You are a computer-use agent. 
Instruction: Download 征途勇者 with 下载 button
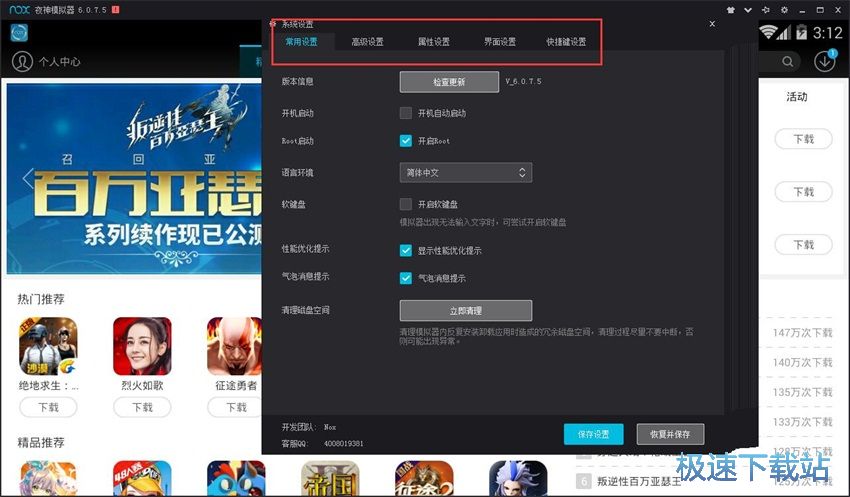(x=236, y=407)
